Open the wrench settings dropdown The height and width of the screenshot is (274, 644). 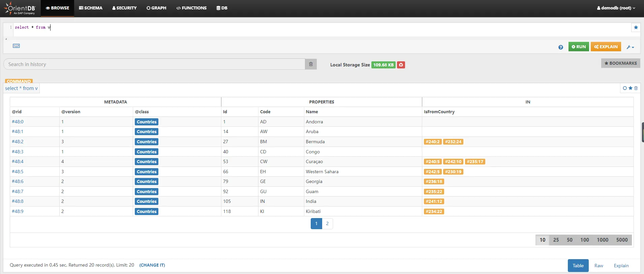(630, 47)
